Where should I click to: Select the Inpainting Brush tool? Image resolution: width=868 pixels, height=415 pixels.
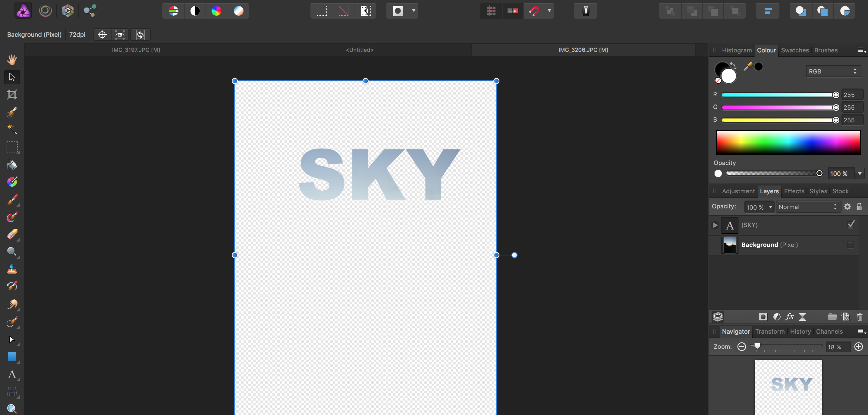point(12,286)
